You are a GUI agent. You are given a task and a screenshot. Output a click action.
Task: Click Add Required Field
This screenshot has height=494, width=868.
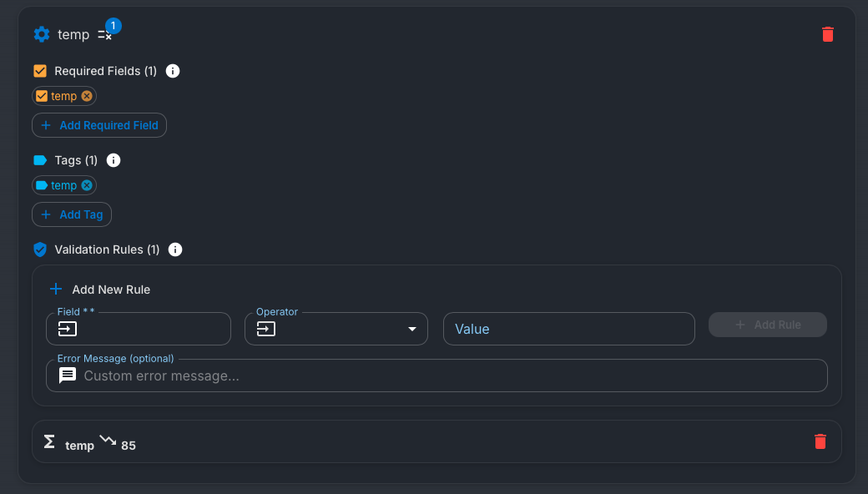pos(98,125)
